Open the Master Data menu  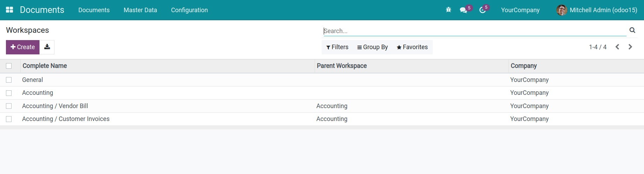point(140,10)
